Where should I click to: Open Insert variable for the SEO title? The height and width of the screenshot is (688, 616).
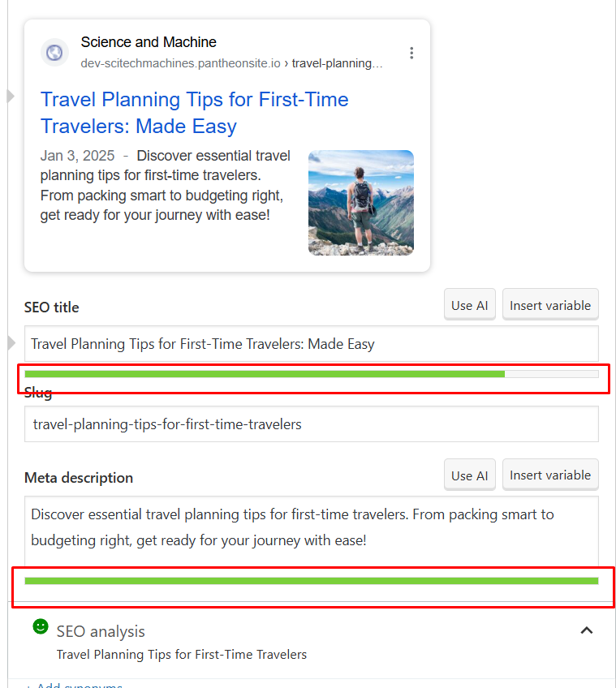[x=550, y=304]
